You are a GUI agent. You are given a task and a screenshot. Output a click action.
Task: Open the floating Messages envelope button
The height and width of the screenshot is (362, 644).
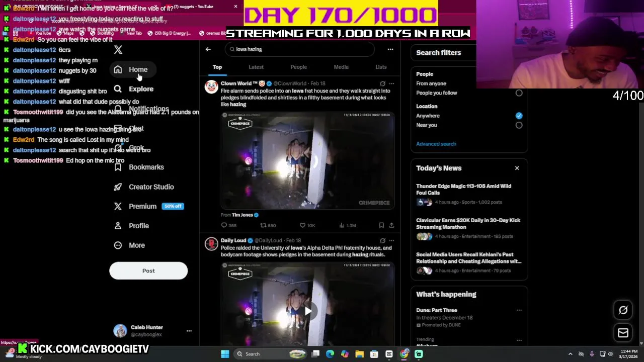coord(623,333)
